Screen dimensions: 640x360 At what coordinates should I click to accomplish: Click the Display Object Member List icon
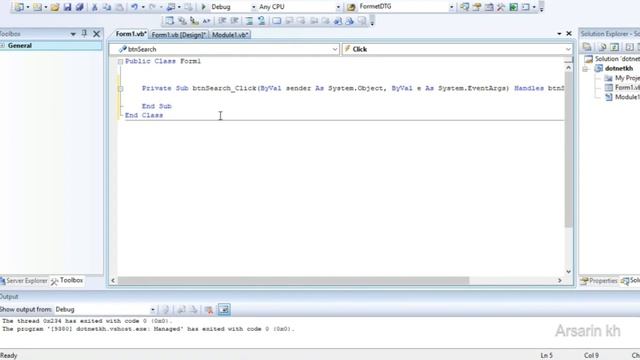(x=169, y=20)
